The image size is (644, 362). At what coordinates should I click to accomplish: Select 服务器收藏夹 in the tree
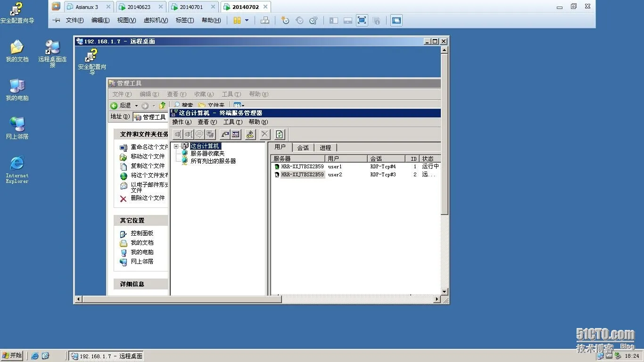point(207,153)
